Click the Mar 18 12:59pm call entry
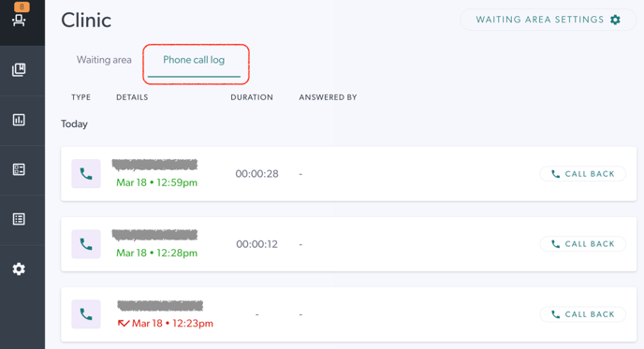This screenshot has height=349, width=644. point(349,174)
